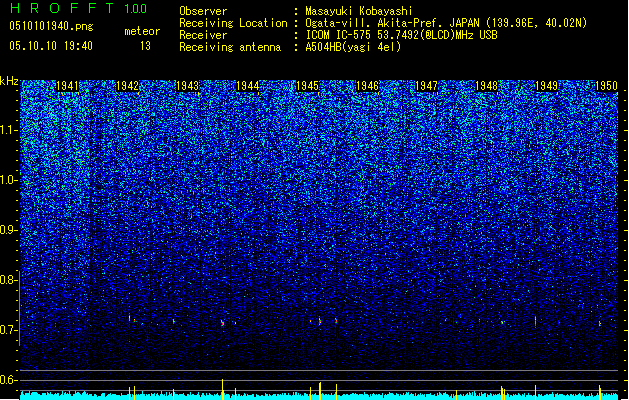
Task: Click the 1942 time marker
Action: pos(127,86)
